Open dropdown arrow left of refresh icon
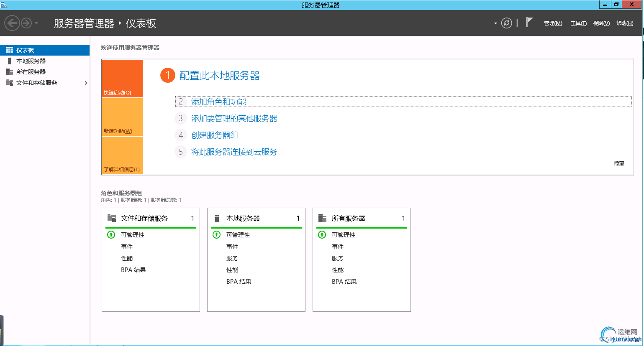 [x=495, y=23]
